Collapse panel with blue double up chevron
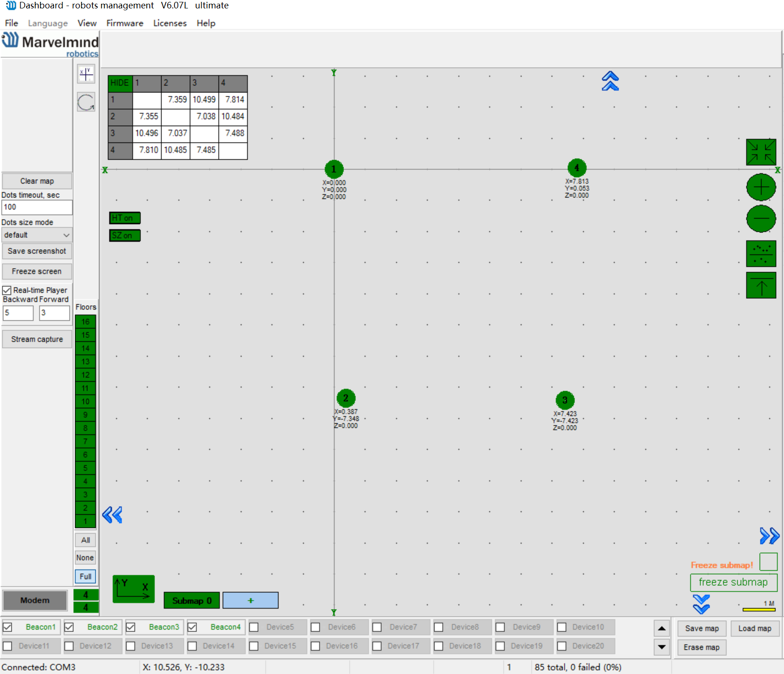 pos(610,81)
